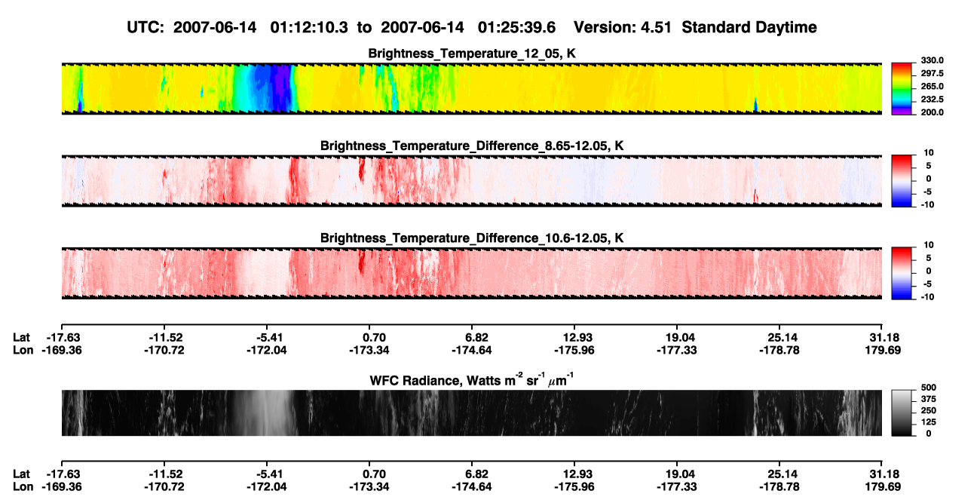
Task: Click the 'UTC:' label in the header
Action: point(145,27)
